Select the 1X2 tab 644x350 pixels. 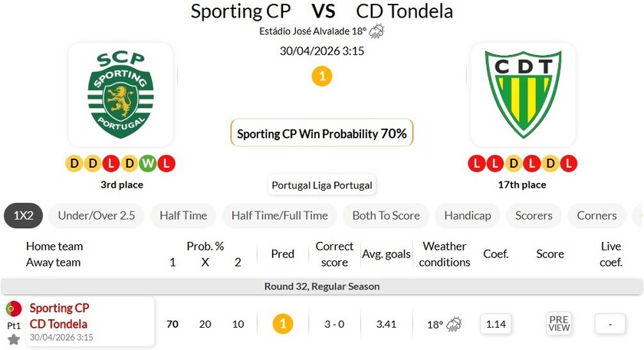tap(23, 216)
